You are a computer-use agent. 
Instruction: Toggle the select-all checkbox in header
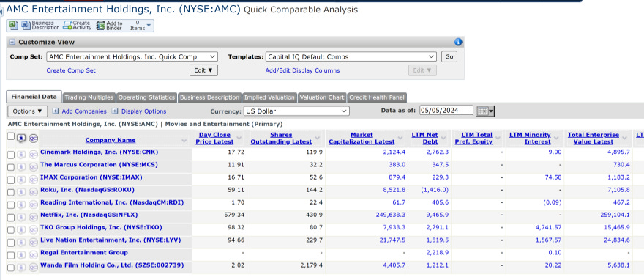[11, 137]
